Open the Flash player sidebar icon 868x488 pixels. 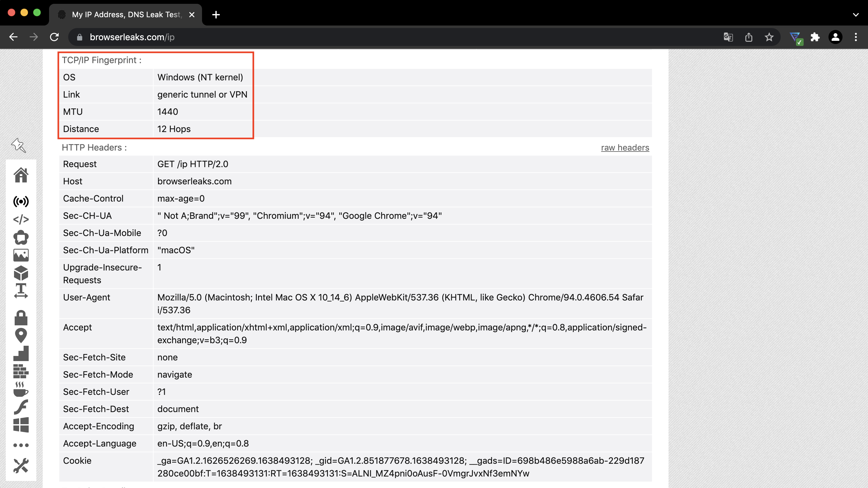click(21, 407)
